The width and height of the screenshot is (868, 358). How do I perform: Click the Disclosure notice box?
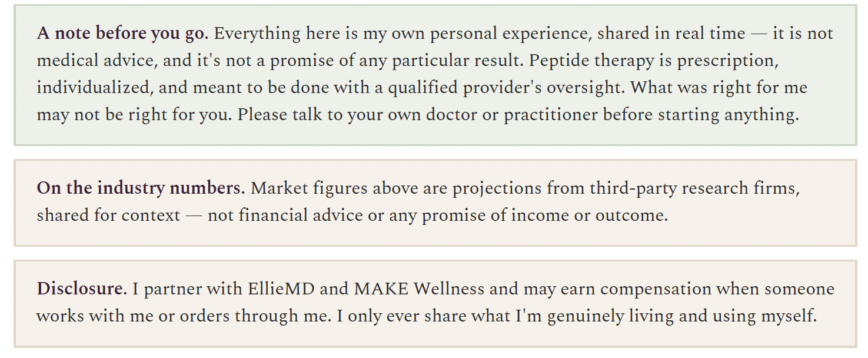[435, 303]
